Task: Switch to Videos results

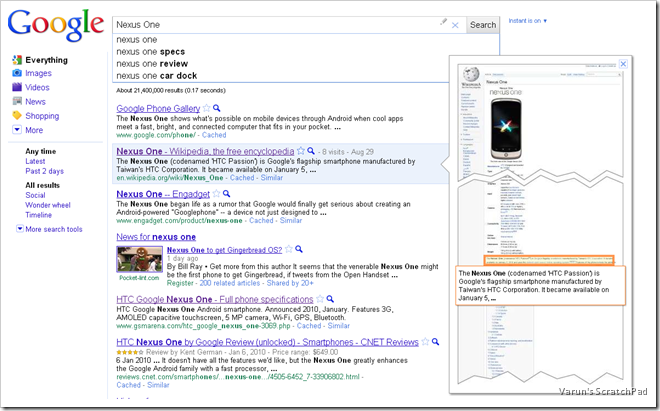Action: coord(37,88)
